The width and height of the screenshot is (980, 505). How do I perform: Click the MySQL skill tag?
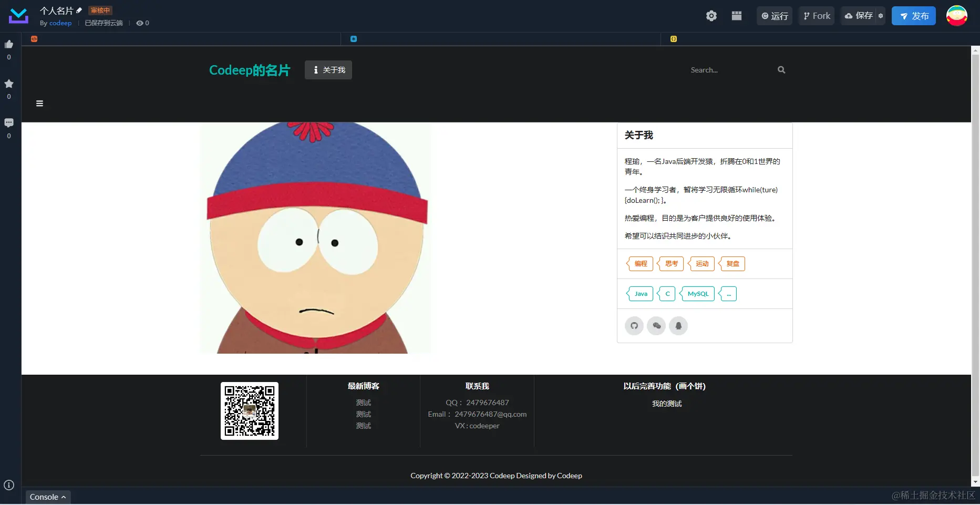coord(697,294)
